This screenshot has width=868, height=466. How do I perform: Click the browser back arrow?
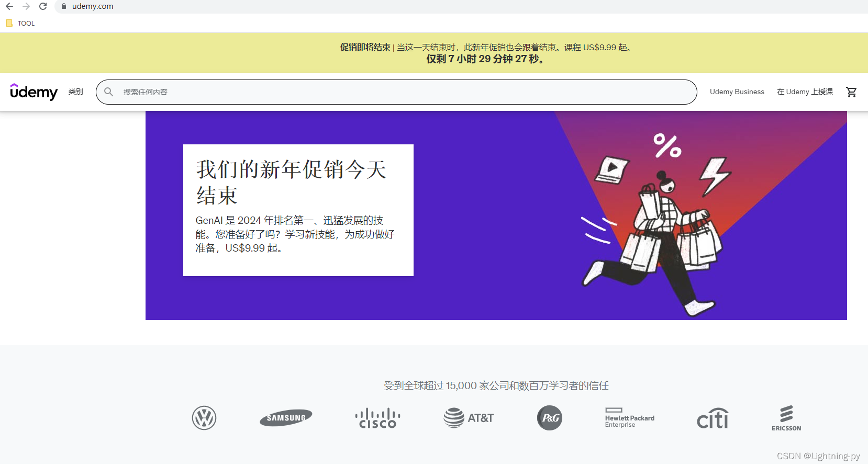click(9, 6)
